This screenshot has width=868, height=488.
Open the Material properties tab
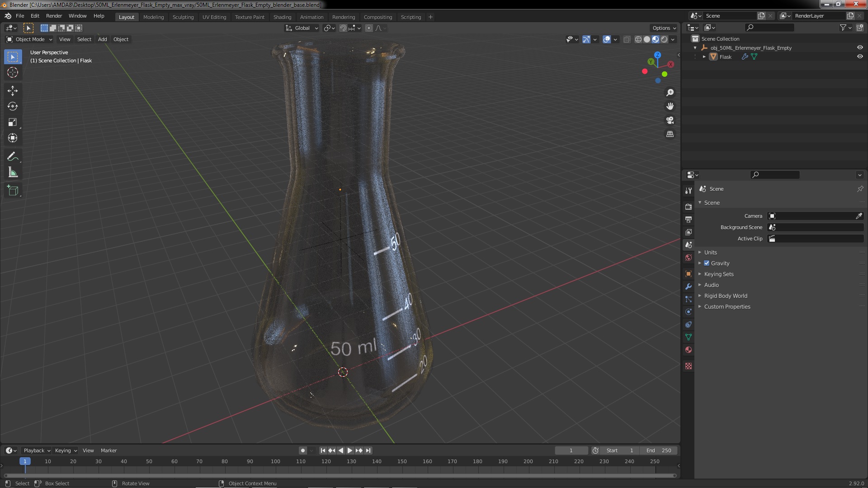(x=689, y=350)
